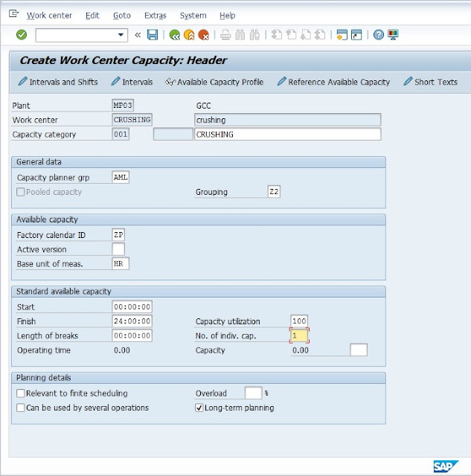Open the Work center menu
The height and width of the screenshot is (476, 471).
coord(49,16)
